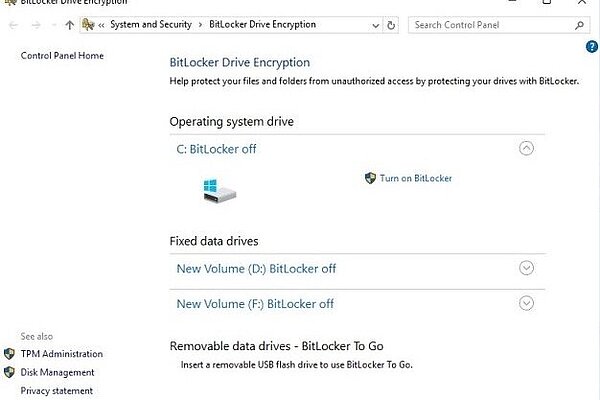
Task: Click the Fixed data drives heading
Action: [x=214, y=241]
